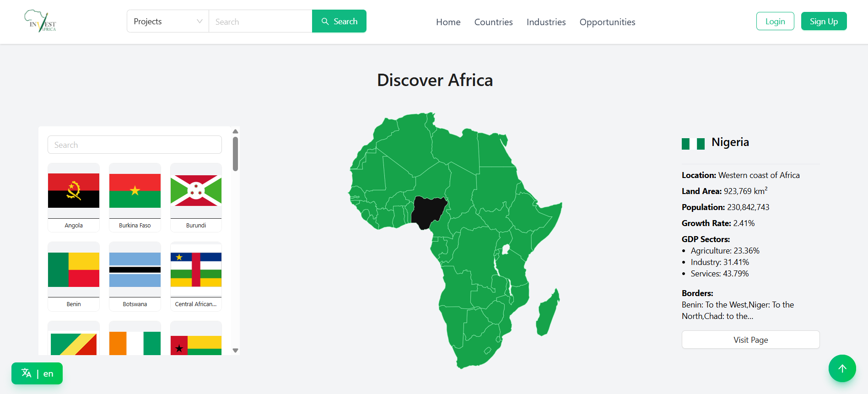Open the Projects dropdown
868x394 pixels.
[x=167, y=22]
